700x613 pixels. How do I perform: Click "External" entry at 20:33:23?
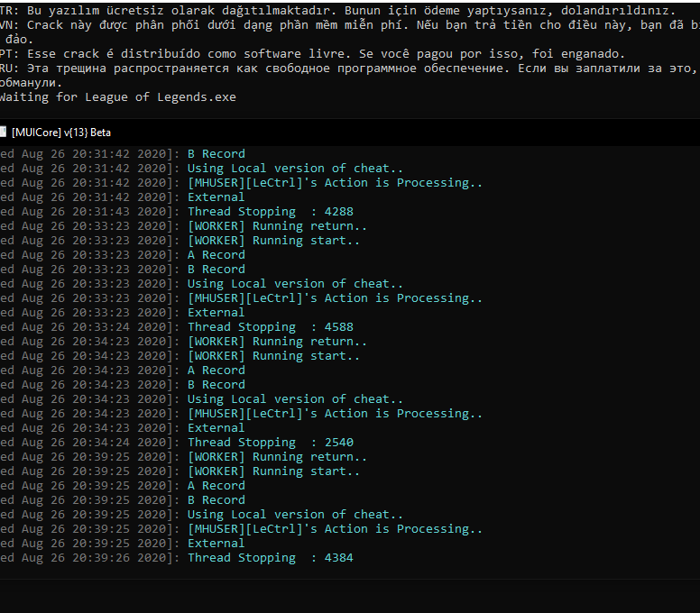tap(216, 313)
